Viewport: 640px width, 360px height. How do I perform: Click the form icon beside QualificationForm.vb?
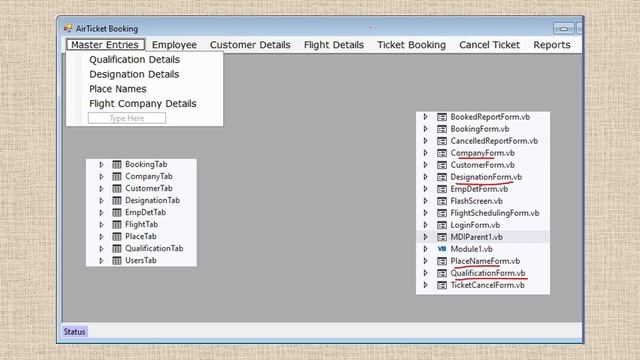[442, 273]
